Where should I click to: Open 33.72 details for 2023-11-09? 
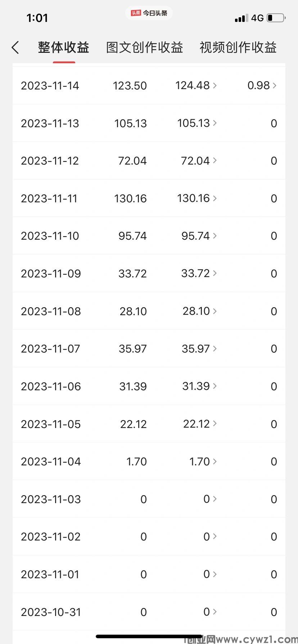(199, 273)
